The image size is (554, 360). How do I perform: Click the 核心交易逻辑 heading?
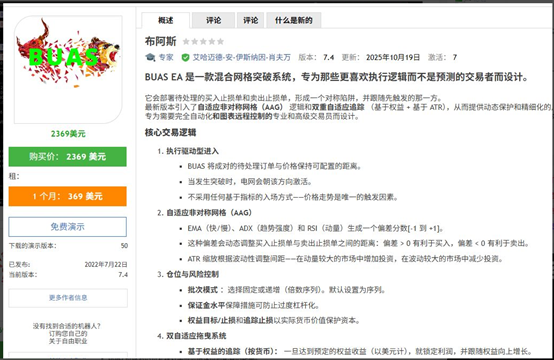point(170,132)
